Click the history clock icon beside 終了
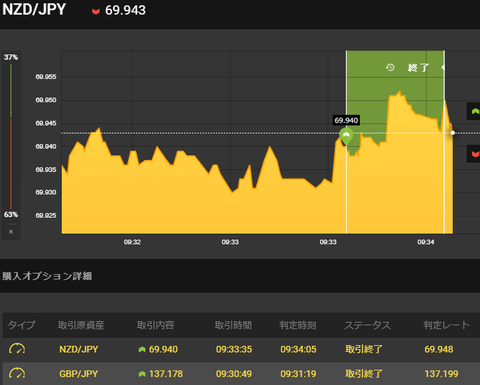Image resolution: width=480 pixels, height=385 pixels. point(390,68)
